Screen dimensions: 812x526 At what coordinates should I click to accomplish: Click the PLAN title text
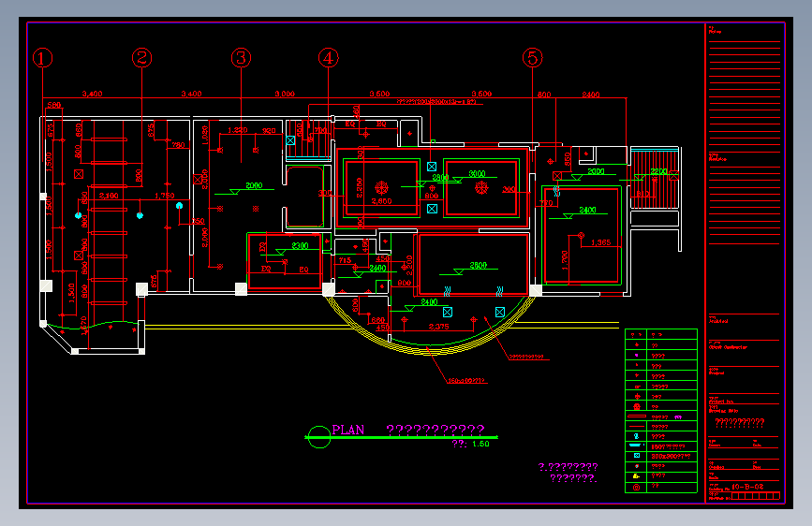coord(348,430)
